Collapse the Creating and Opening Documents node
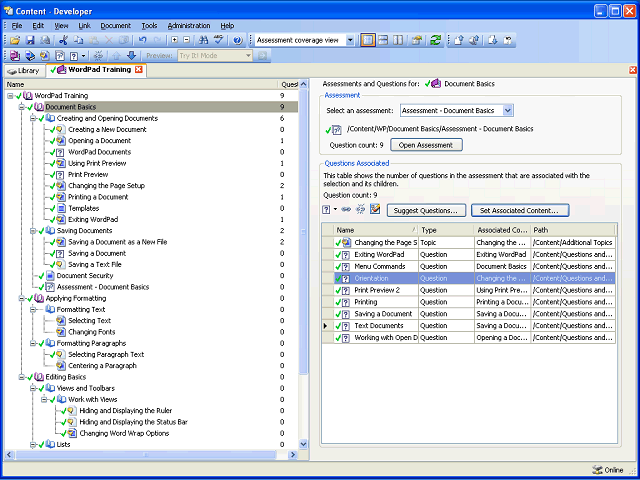This screenshot has width=640, height=480. [33, 118]
